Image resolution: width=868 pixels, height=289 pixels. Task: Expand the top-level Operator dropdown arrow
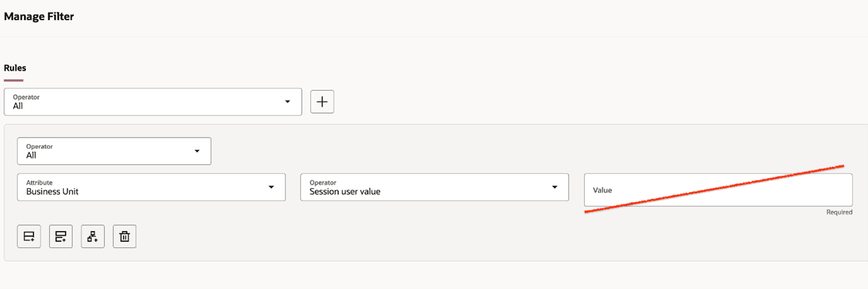pyautogui.click(x=288, y=102)
